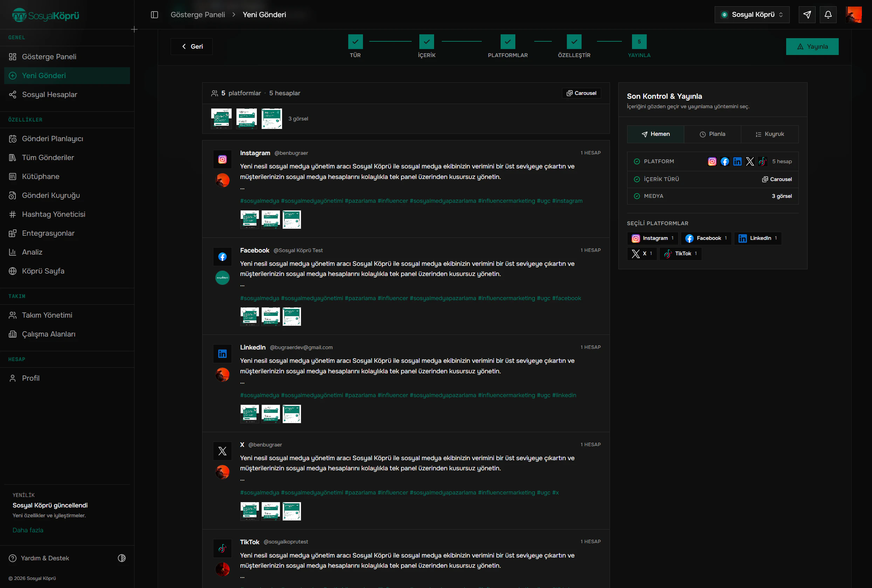Open Gönderi Planlayıcı in sidebar
The width and height of the screenshot is (872, 588).
click(67, 139)
